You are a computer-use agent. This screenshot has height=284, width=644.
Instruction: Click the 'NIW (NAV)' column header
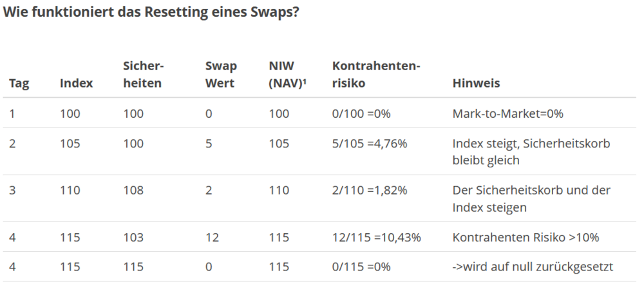point(284,75)
